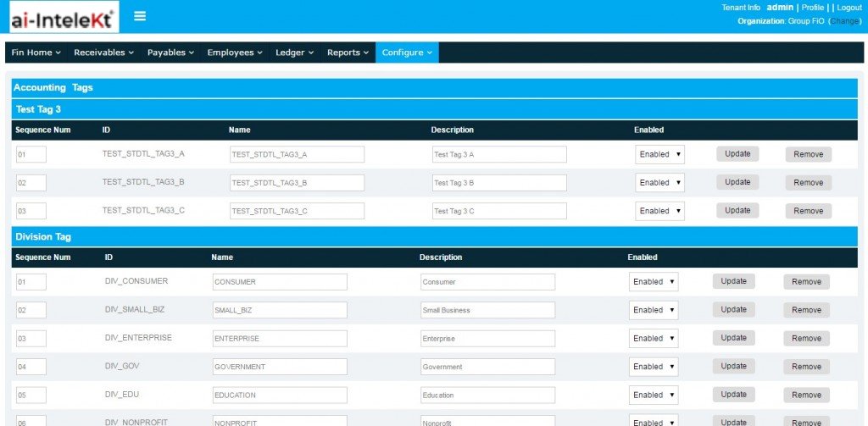Remove the DIV_SMALL_BIZ row
The image size is (868, 426).
click(807, 310)
